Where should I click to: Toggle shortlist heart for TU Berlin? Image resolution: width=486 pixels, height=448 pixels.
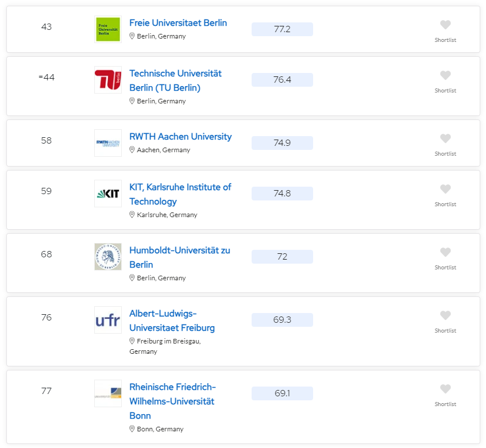[445, 75]
